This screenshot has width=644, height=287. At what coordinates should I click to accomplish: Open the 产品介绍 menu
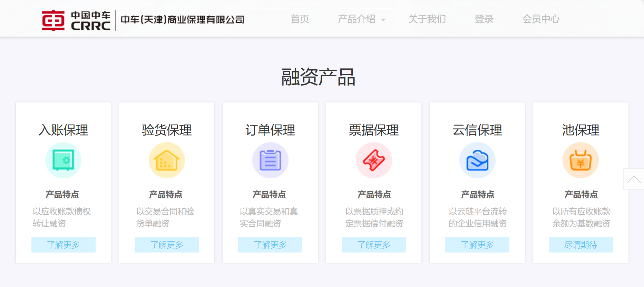357,19
